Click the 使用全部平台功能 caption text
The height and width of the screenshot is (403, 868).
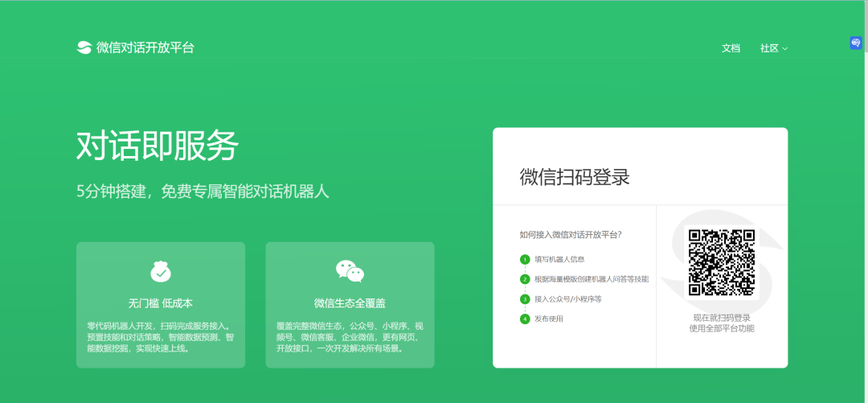tap(722, 329)
